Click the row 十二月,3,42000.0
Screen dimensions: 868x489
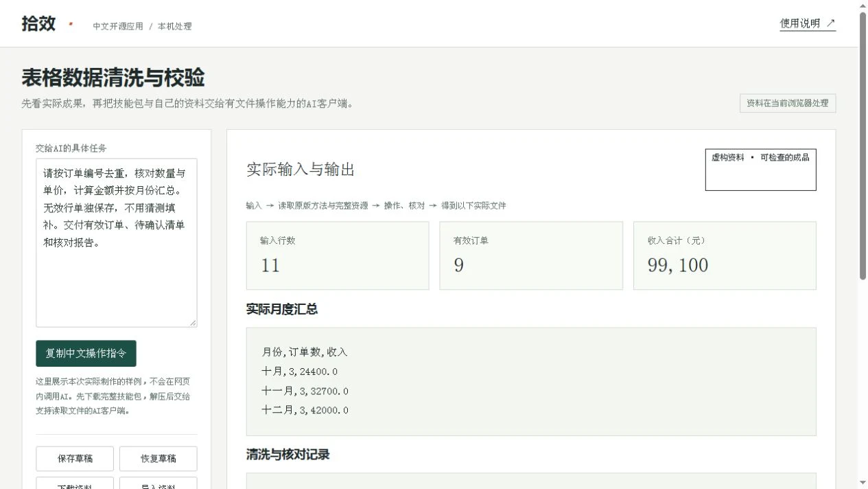click(305, 410)
